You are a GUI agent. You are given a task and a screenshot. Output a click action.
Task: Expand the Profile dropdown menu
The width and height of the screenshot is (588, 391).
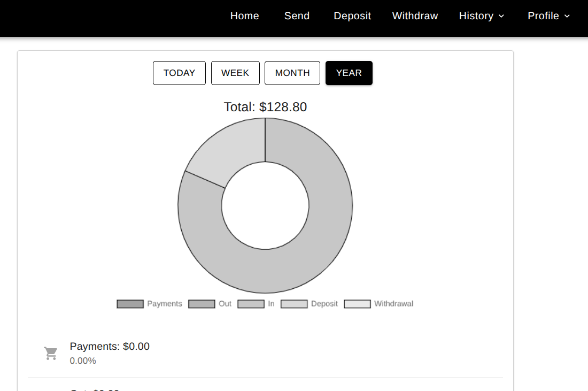click(543, 16)
